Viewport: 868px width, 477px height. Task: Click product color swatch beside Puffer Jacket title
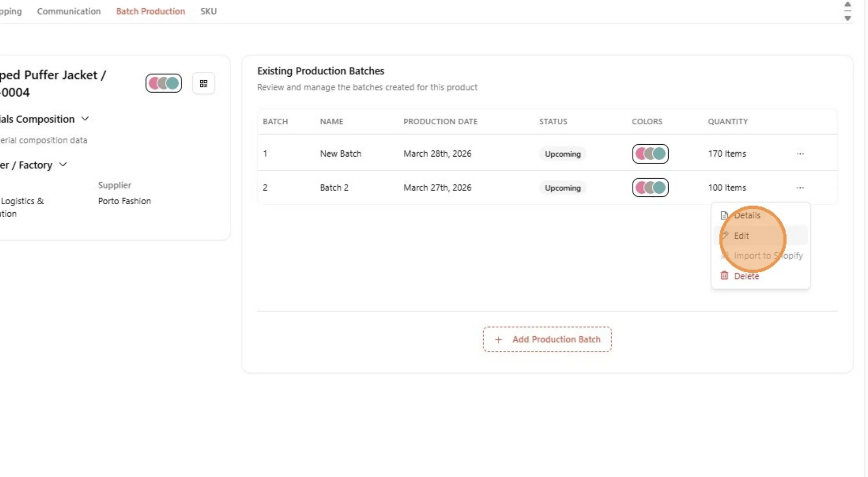(x=164, y=83)
